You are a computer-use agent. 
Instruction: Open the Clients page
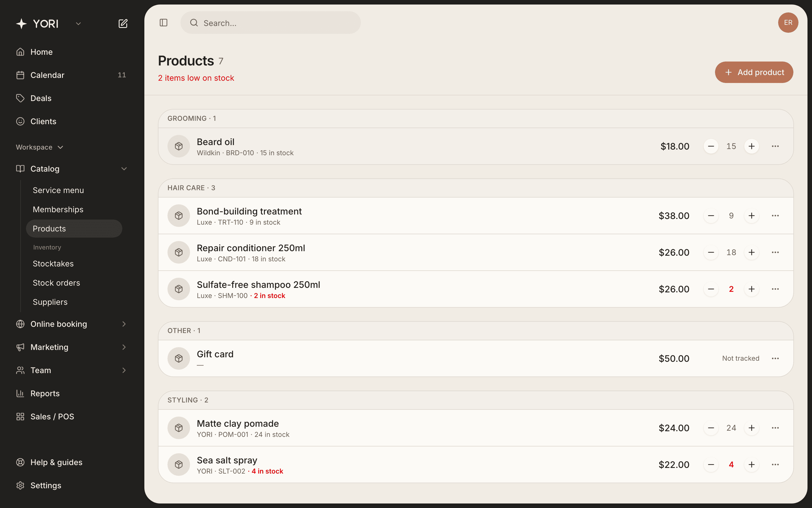71,121
